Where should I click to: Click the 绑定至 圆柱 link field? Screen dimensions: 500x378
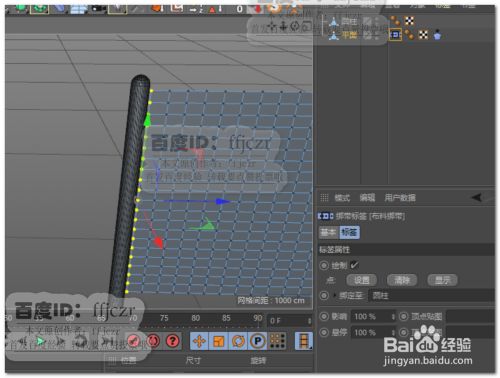tap(431, 295)
